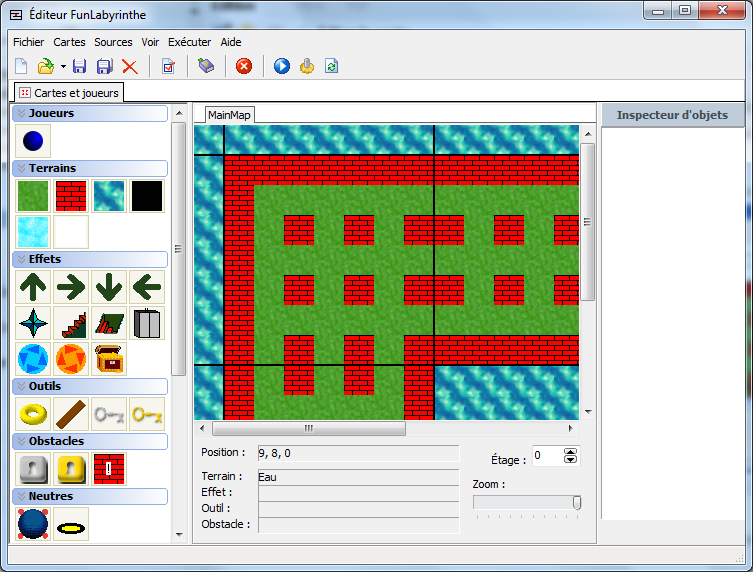The height and width of the screenshot is (572, 753).
Task: Select the yellow ring neutral item
Action: click(x=71, y=524)
